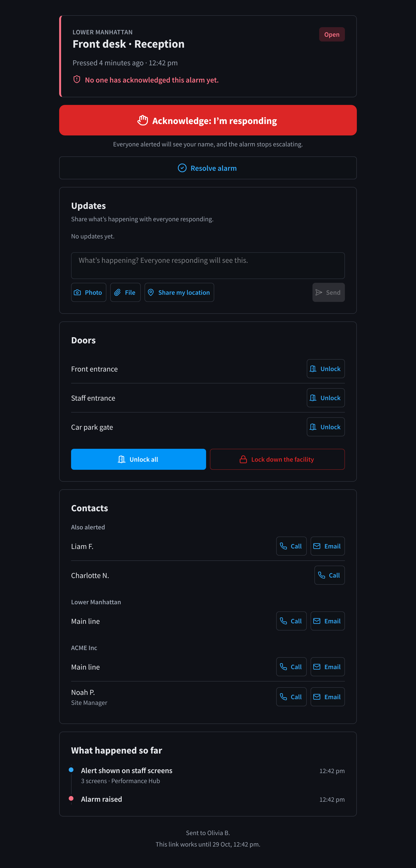Image resolution: width=416 pixels, height=868 pixels.
Task: Click the Send button label
Action: pos(333,293)
